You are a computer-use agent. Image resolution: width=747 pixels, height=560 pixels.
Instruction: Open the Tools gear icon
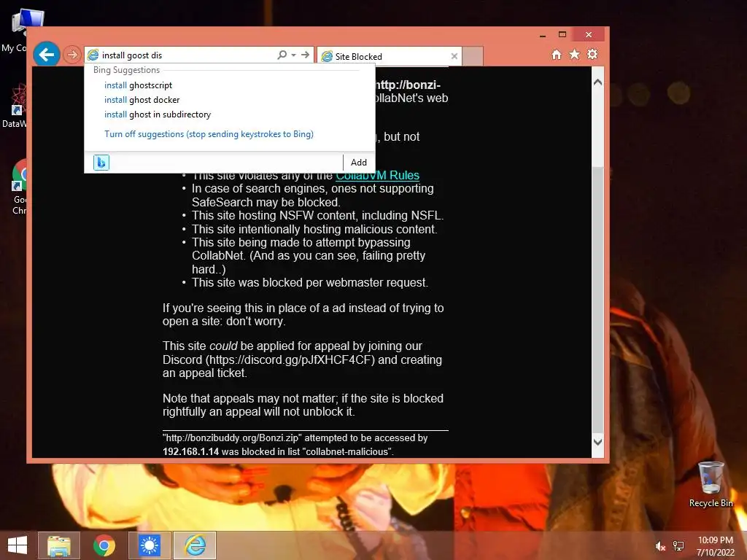[x=592, y=54]
